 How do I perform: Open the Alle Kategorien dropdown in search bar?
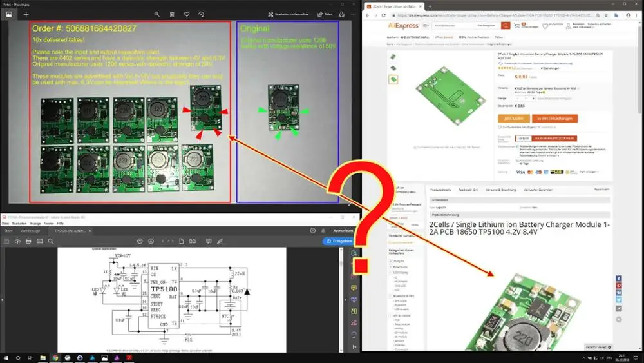point(487,26)
